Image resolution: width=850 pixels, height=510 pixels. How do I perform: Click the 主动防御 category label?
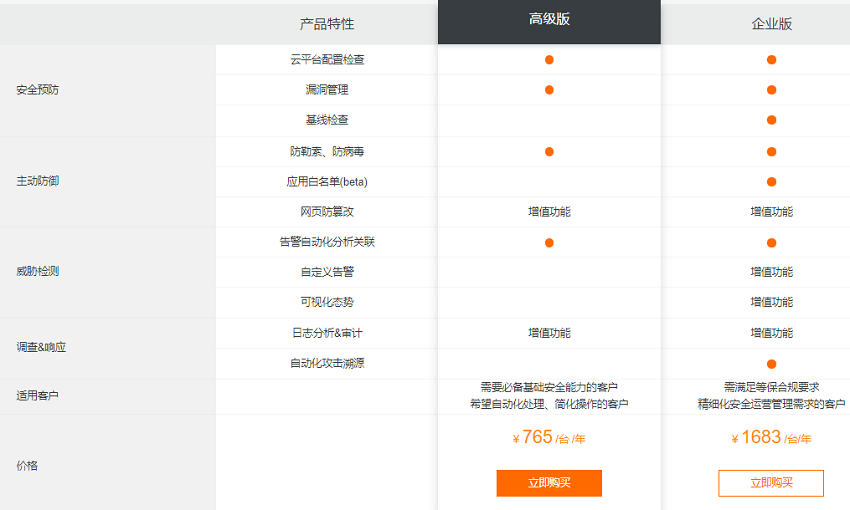tap(37, 181)
